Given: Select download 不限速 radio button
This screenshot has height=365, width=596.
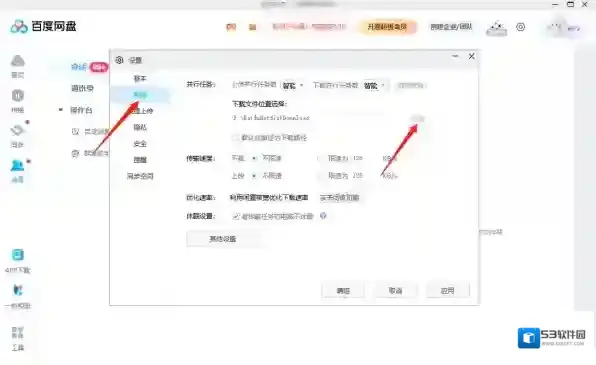Looking at the screenshot, I should click(254, 158).
